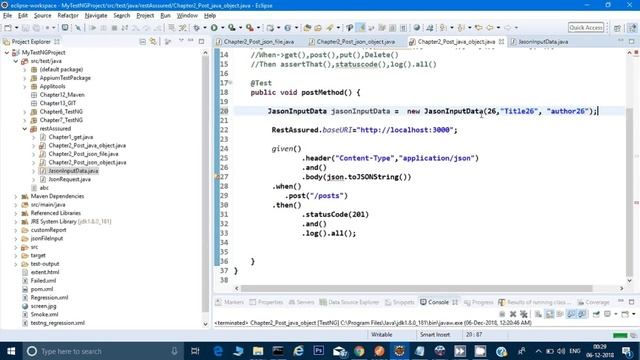This screenshot has height=360, width=640.
Task: Open the New file dropdown arrow
Action: 16,28
